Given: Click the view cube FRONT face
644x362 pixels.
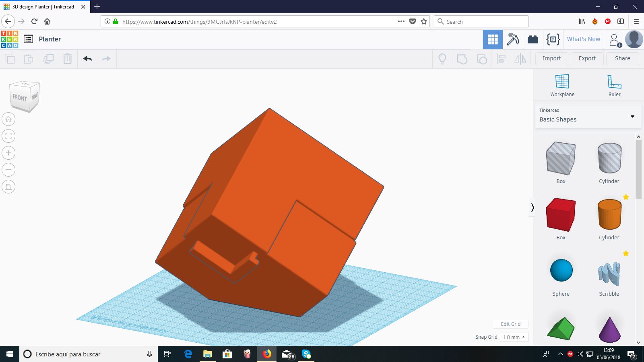Looking at the screenshot, I should click(x=20, y=97).
